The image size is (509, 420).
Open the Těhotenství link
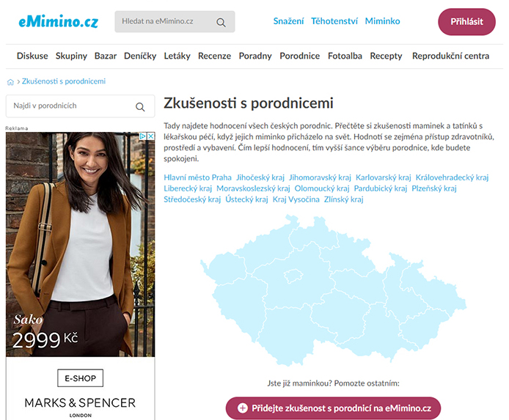(x=334, y=21)
